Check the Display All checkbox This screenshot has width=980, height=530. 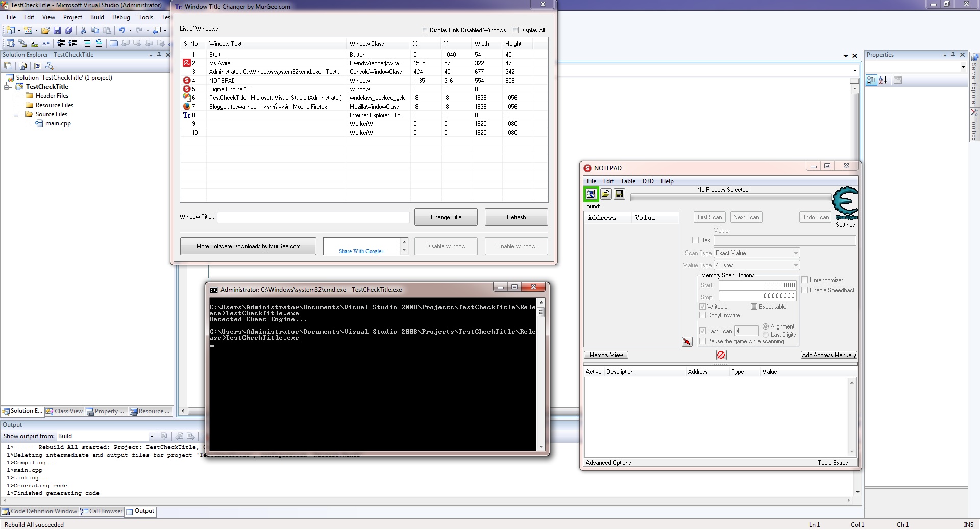coord(515,30)
